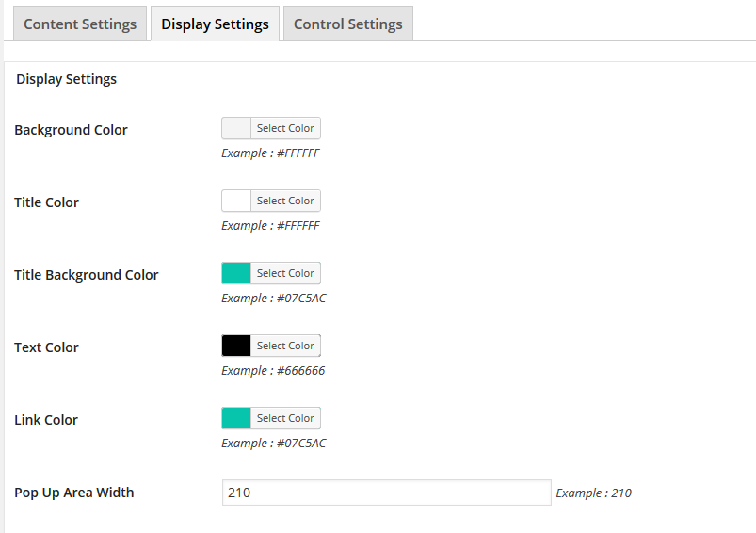Click 'Example : #FFFFFF' under Title Color
The height and width of the screenshot is (533, 756).
click(270, 225)
